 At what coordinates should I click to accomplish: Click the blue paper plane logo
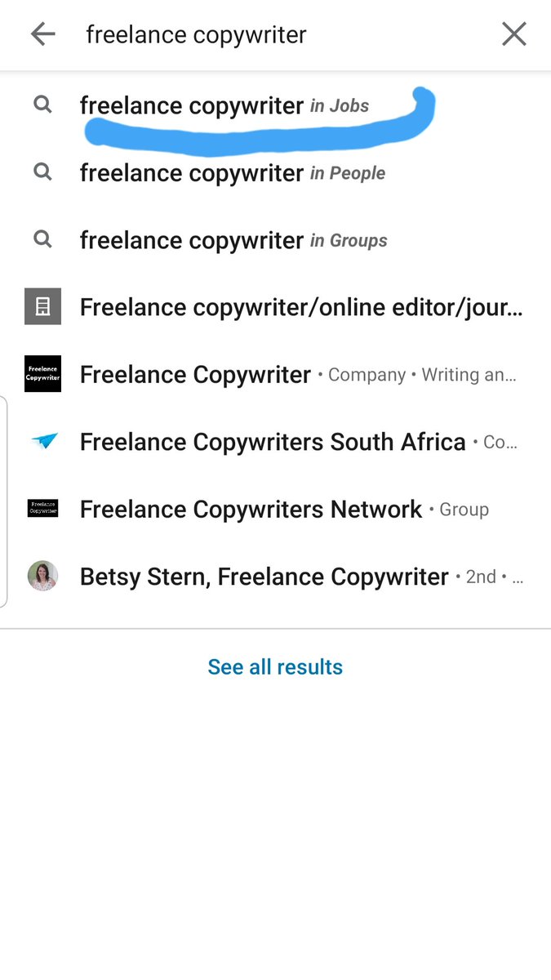pyautogui.click(x=44, y=442)
